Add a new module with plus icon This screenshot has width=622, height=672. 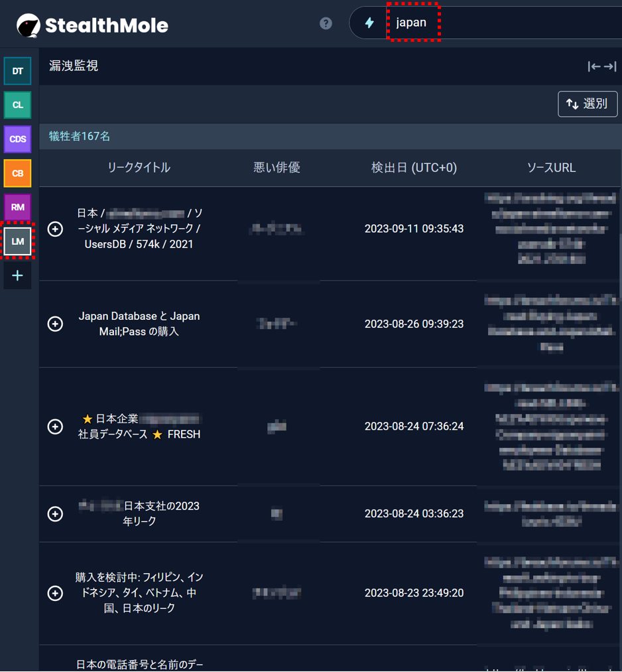[18, 275]
